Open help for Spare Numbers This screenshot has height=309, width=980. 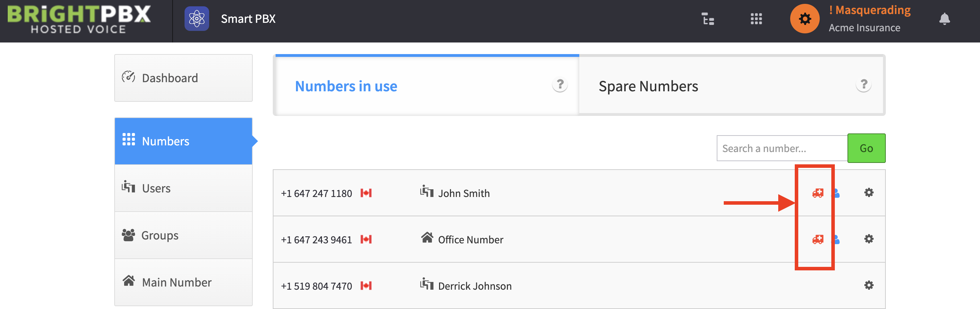pyautogui.click(x=864, y=84)
